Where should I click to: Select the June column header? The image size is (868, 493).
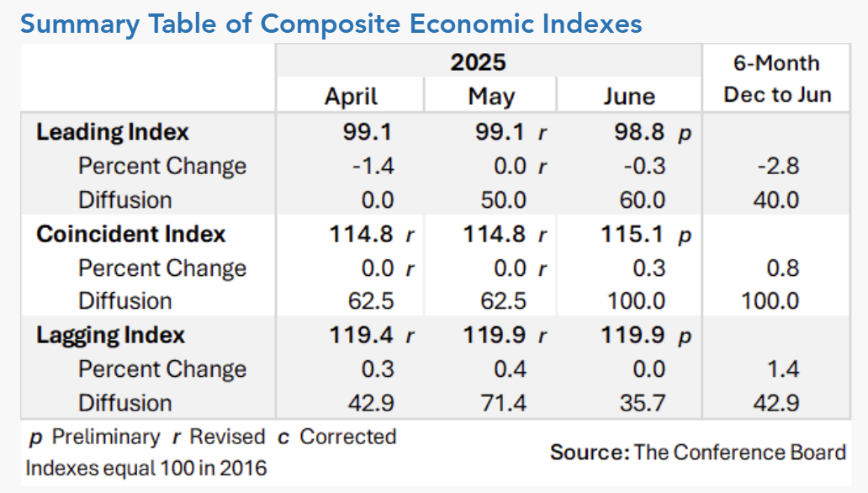pyautogui.click(x=629, y=96)
